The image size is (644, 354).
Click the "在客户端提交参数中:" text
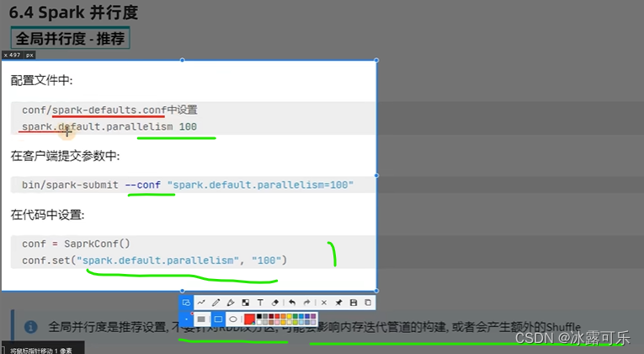(65, 156)
